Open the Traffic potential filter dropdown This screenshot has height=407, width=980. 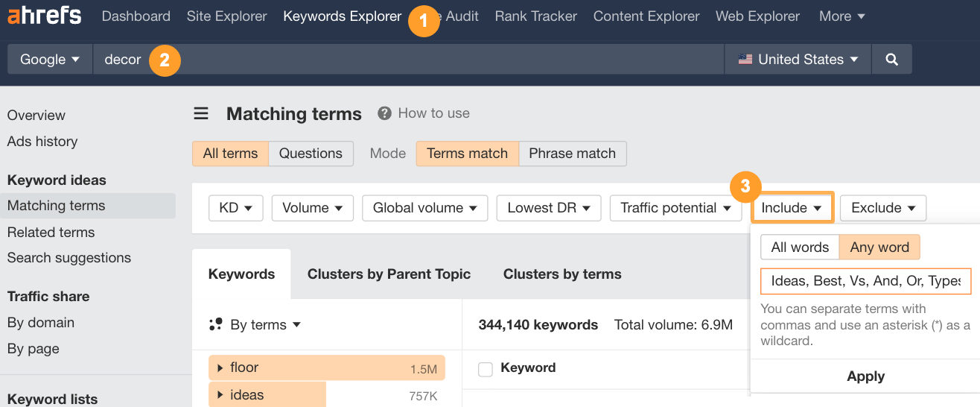click(x=675, y=208)
